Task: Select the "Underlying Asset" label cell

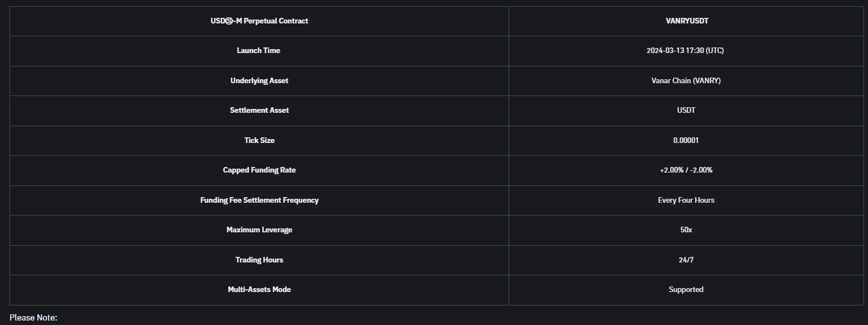Action: [x=259, y=81]
